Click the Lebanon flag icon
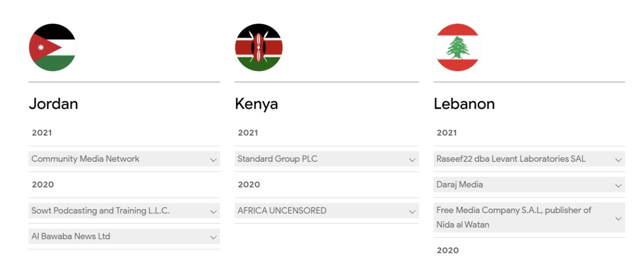The width and height of the screenshot is (644, 260). pos(457,47)
